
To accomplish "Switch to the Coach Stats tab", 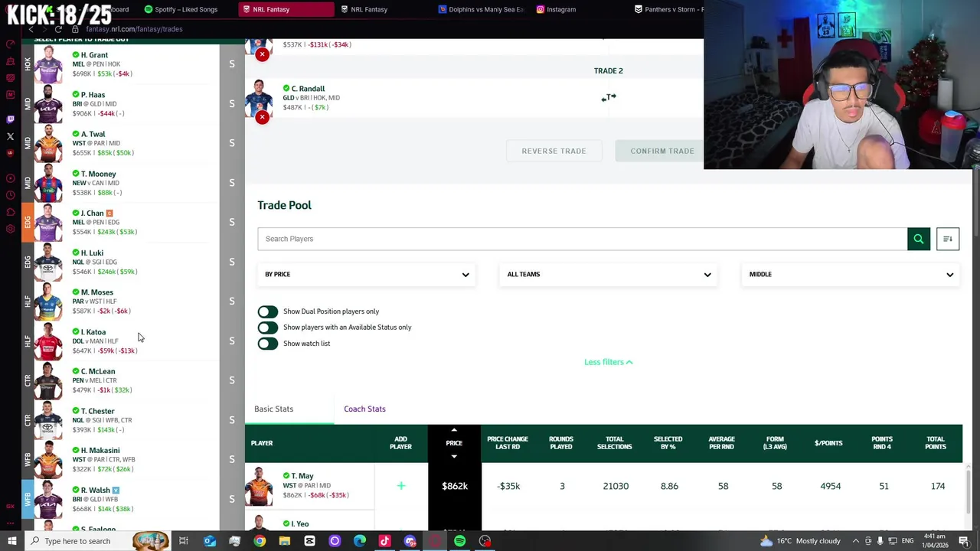I will pos(364,409).
